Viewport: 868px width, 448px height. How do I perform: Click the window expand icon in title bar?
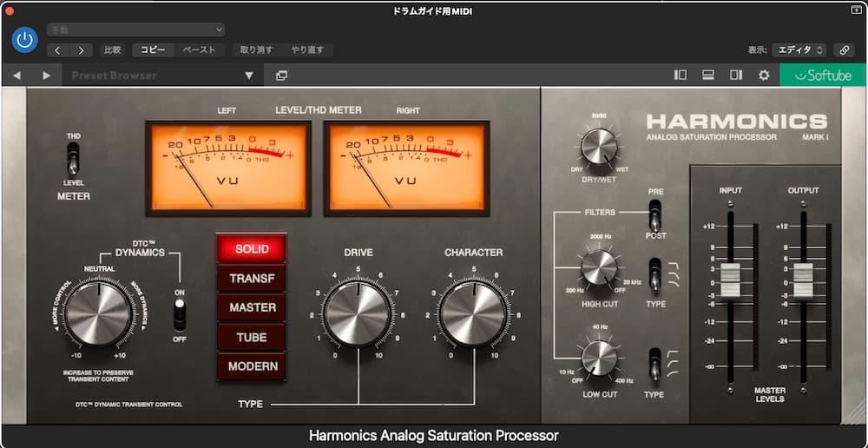click(856, 10)
